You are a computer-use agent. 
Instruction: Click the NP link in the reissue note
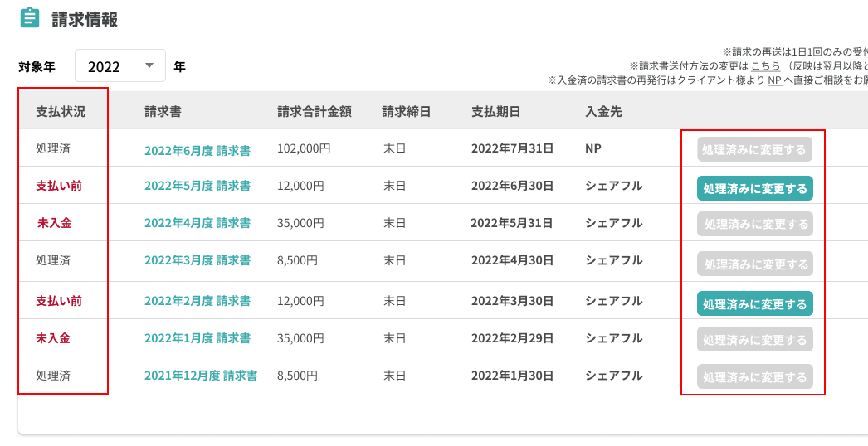tap(774, 80)
